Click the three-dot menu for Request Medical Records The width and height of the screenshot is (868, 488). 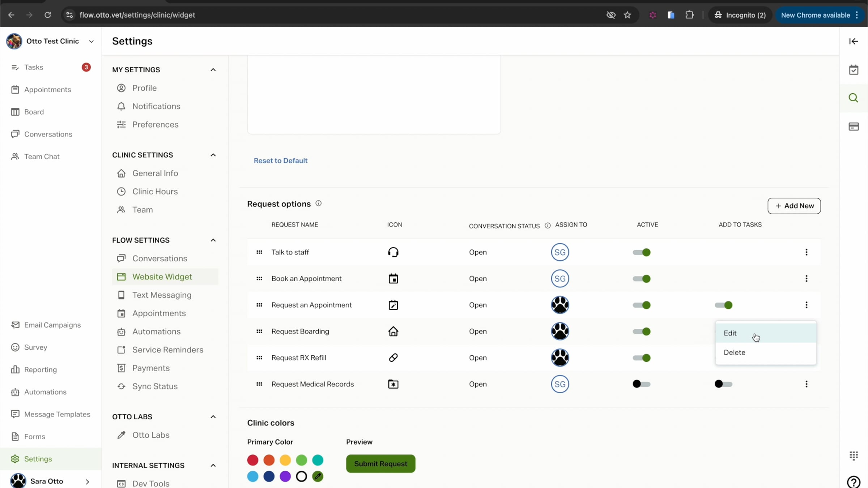pos(806,384)
